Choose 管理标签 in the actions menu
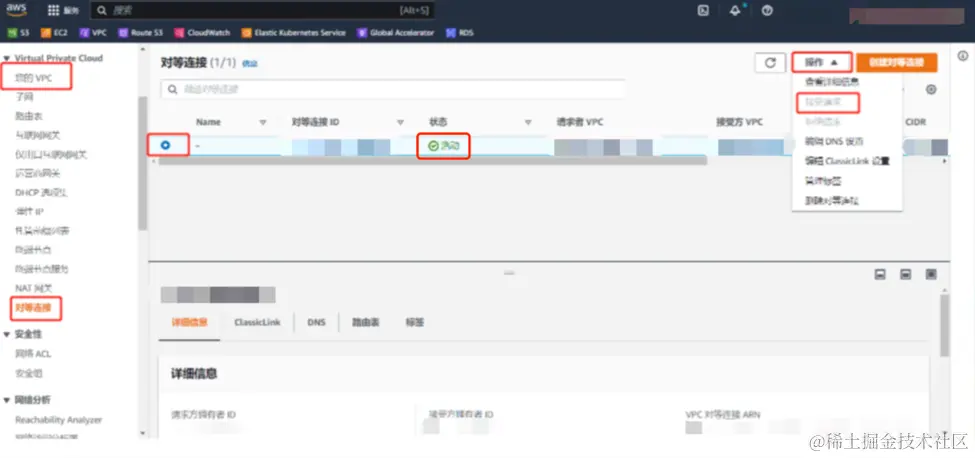The width and height of the screenshot is (975, 458). [x=823, y=181]
